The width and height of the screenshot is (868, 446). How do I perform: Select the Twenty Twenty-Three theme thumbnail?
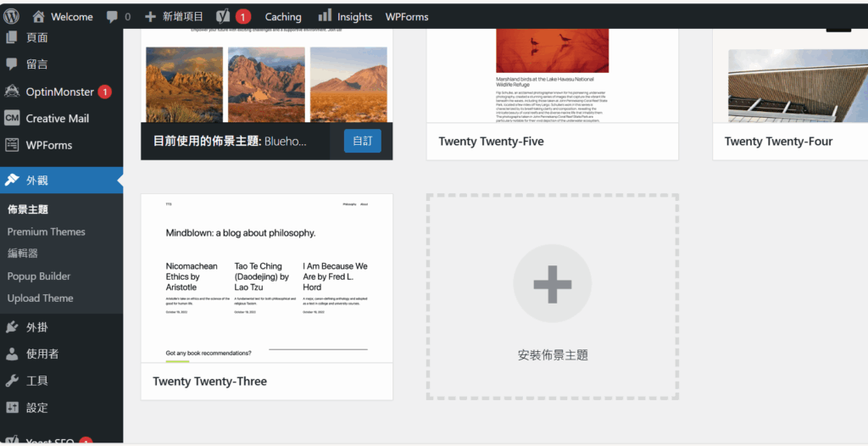(267, 278)
